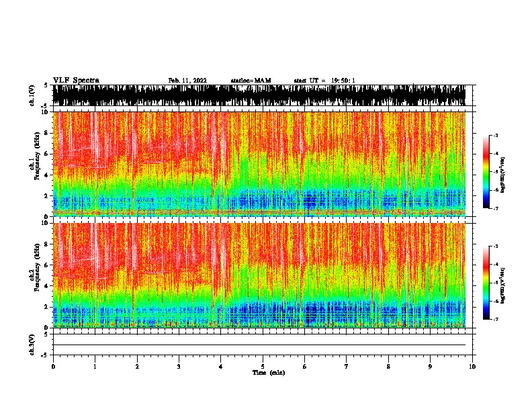Click time axis tick label "3"
This screenshot has width=532, height=411.
point(179,367)
